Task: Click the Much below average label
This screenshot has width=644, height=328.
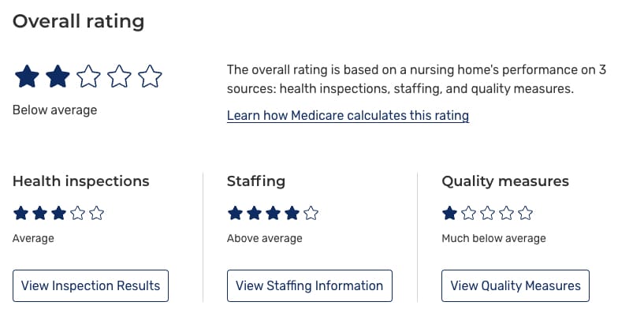Action: (493, 238)
